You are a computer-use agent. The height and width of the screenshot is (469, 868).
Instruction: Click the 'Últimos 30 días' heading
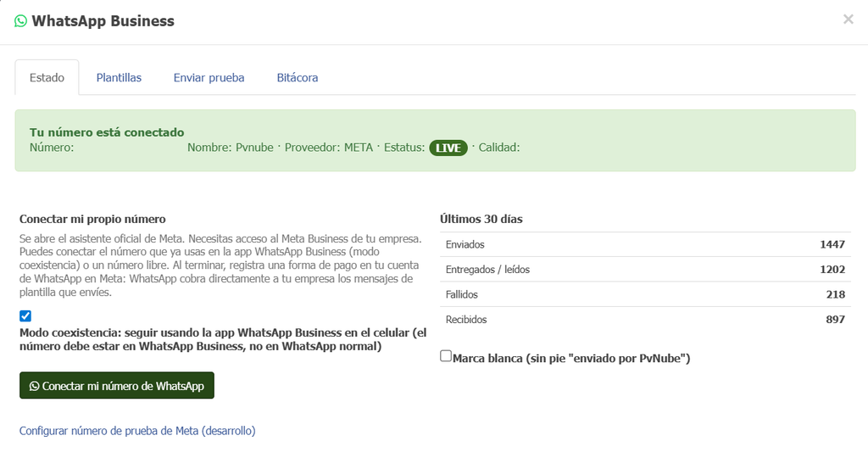point(481,219)
